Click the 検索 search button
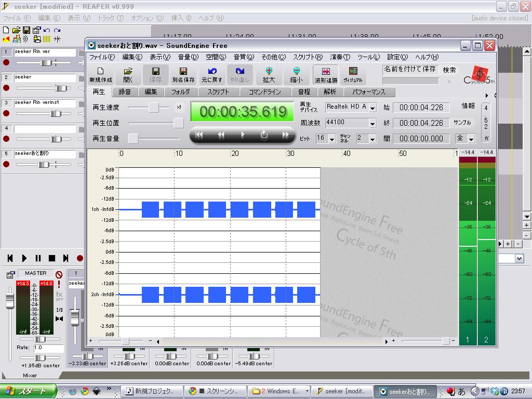Image resolution: width=532 pixels, height=399 pixels. click(x=449, y=70)
